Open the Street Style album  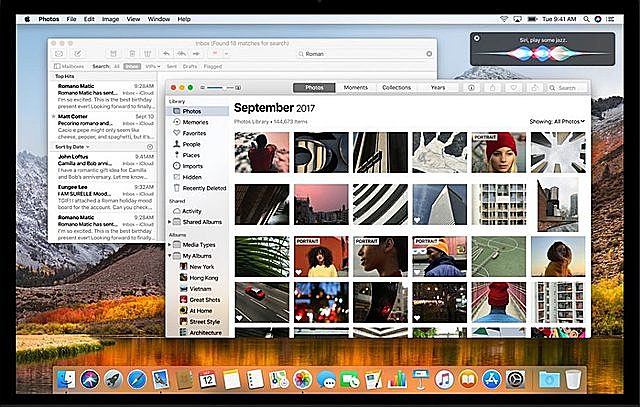[200, 322]
